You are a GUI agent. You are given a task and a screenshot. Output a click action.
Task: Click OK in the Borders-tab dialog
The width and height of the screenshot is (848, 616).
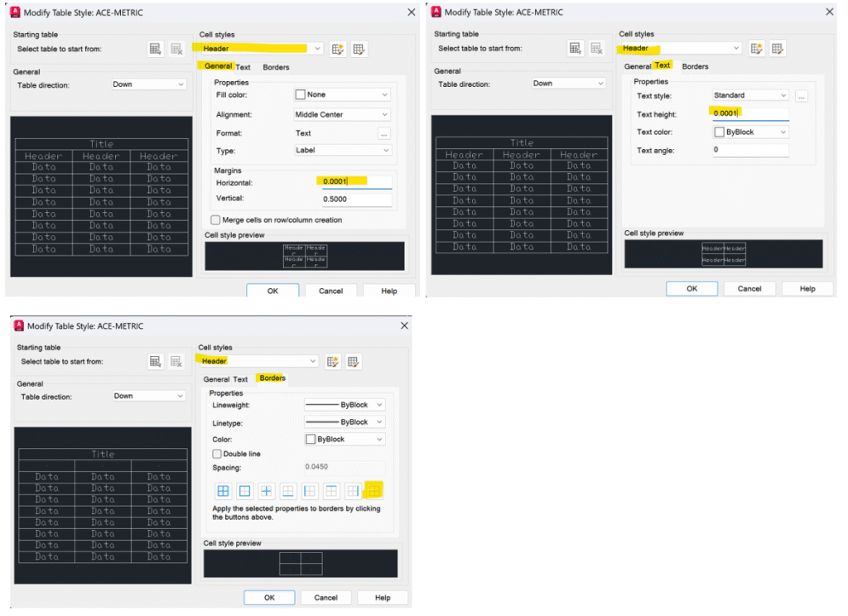pyautogui.click(x=269, y=598)
